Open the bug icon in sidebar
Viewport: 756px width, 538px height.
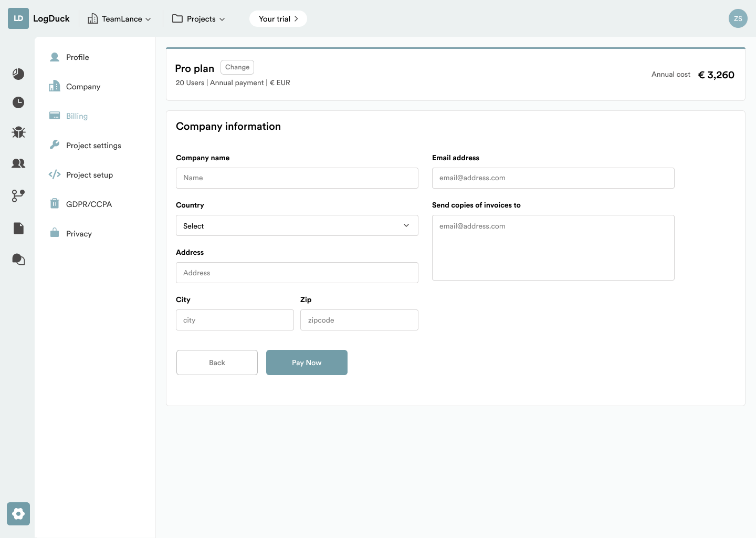(x=18, y=132)
